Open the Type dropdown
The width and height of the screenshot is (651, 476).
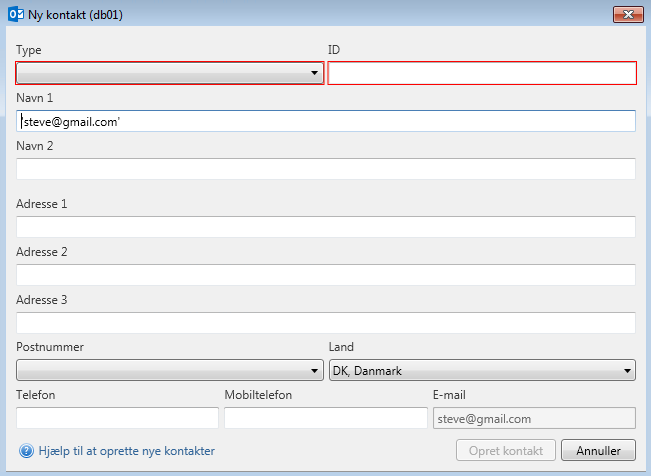(169, 73)
